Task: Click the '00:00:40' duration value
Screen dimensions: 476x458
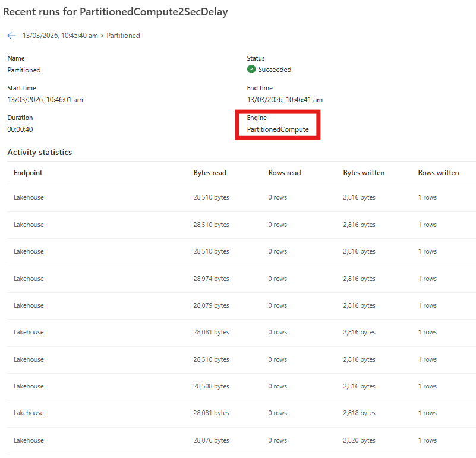Action: click(x=20, y=128)
